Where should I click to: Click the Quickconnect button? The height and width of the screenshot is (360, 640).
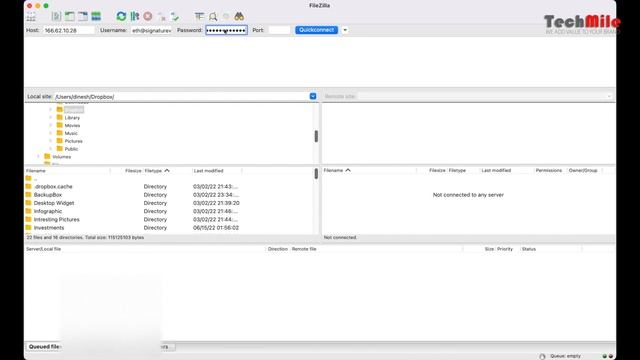(x=316, y=30)
